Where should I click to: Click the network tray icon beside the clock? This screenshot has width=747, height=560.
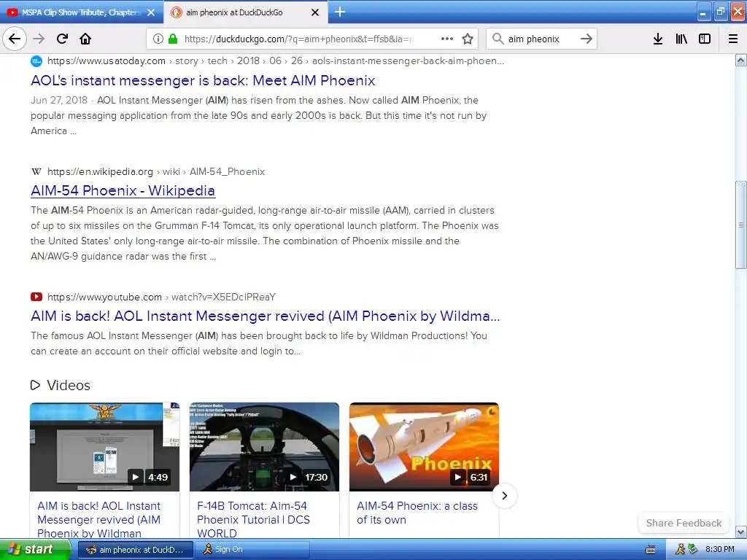[x=693, y=550]
